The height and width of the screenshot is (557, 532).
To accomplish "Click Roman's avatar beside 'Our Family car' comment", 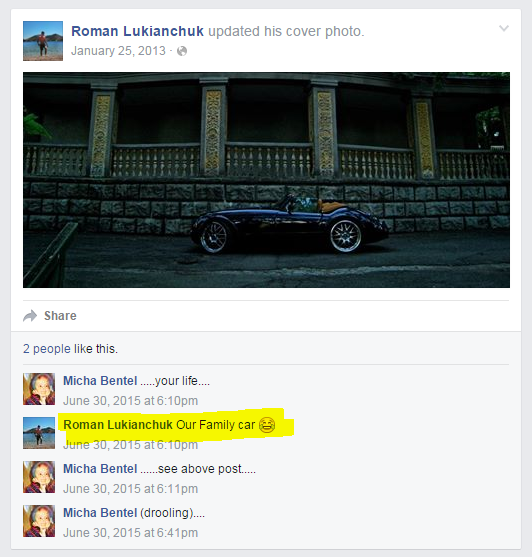I will click(x=39, y=433).
